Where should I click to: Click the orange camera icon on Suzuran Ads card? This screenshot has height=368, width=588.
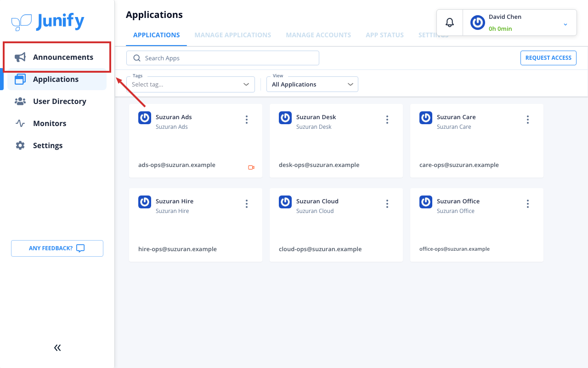pyautogui.click(x=251, y=167)
